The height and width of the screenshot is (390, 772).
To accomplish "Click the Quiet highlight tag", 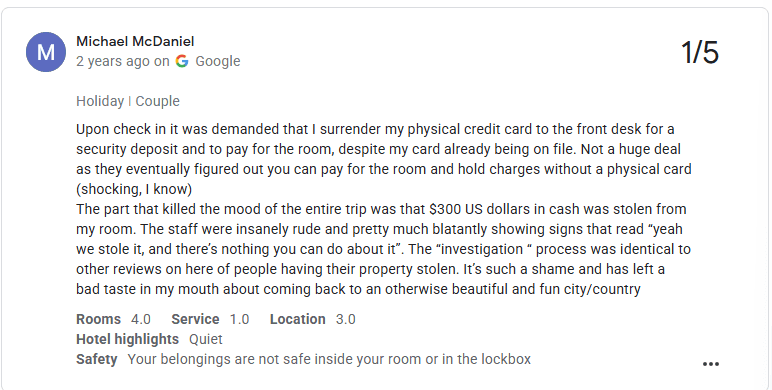I will [206, 339].
